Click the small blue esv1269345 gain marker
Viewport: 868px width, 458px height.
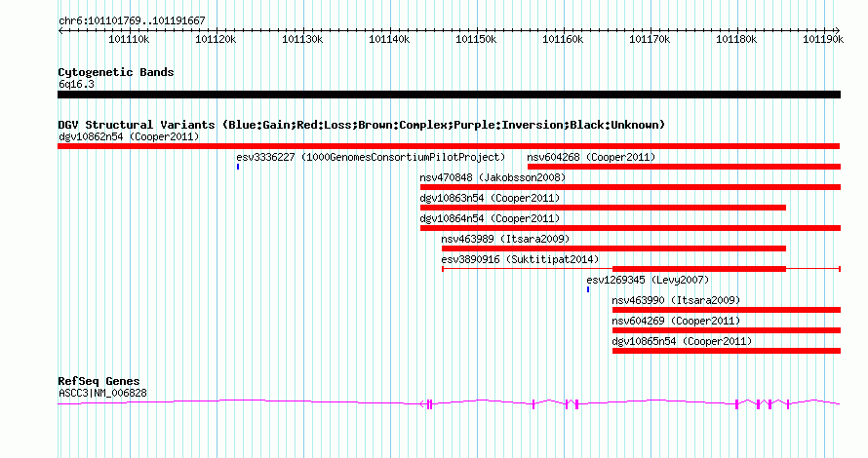(x=588, y=289)
